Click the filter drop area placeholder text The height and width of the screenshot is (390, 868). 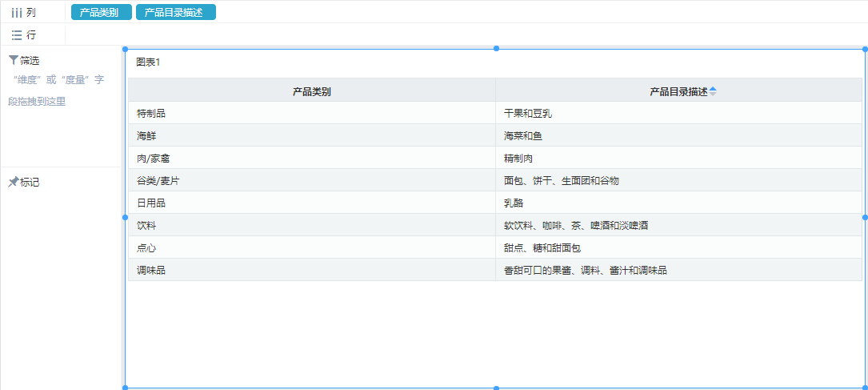point(58,90)
